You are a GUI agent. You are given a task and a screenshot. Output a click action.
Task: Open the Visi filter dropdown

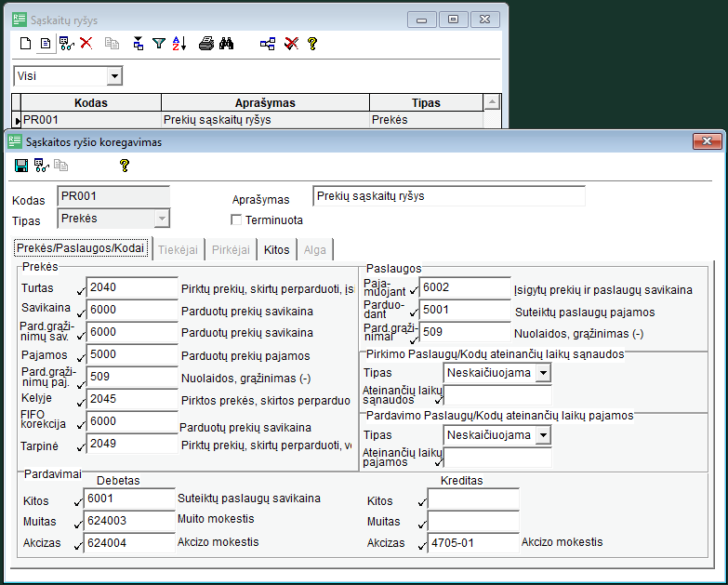pyautogui.click(x=114, y=76)
